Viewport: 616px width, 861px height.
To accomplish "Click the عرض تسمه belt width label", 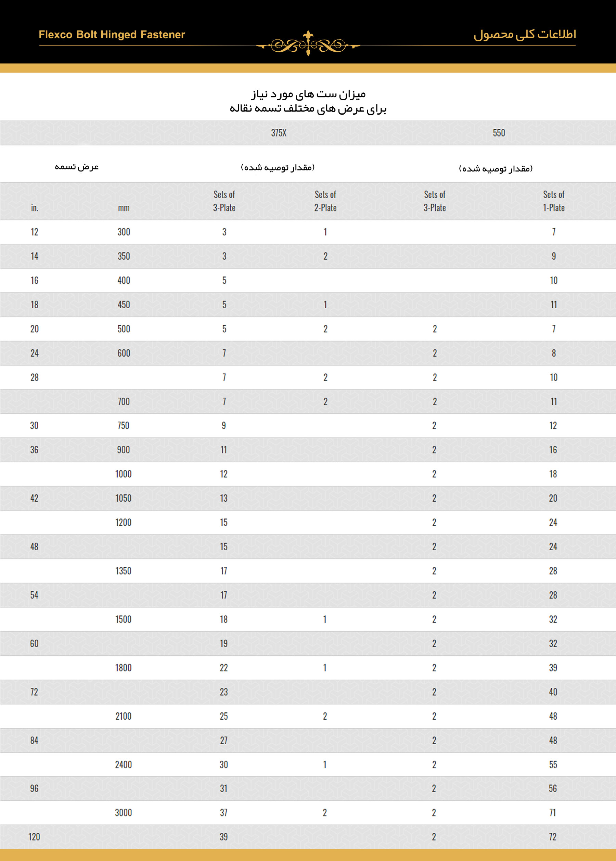I will coord(77,167).
